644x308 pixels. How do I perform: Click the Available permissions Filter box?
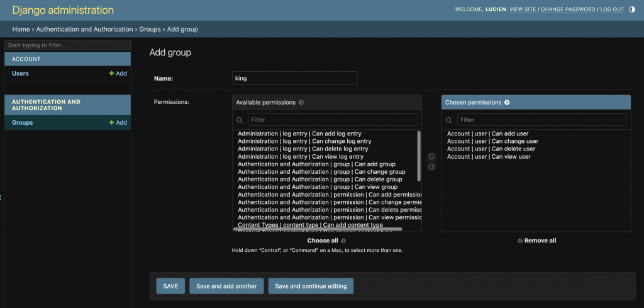coord(333,120)
